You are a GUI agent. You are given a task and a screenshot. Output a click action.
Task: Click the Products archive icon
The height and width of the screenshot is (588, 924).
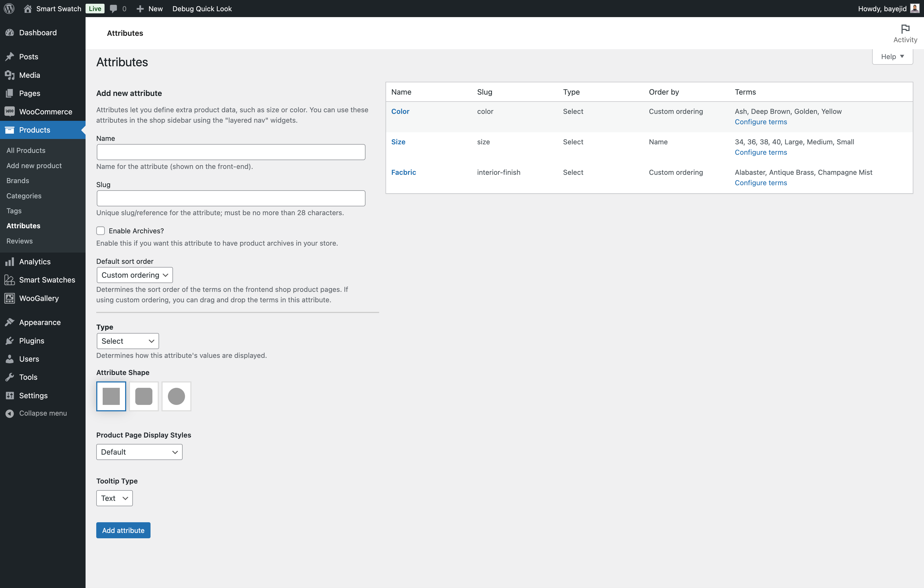pos(10,130)
